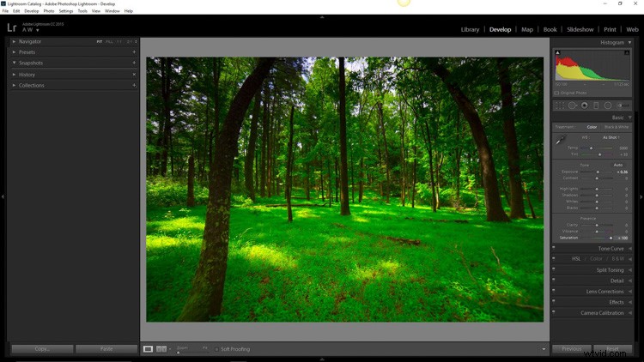644x362 pixels.
Task: Switch to Loupe view icon
Action: tap(148, 349)
